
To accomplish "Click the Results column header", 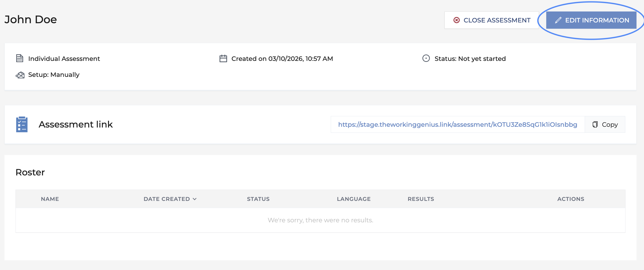I will (x=421, y=199).
